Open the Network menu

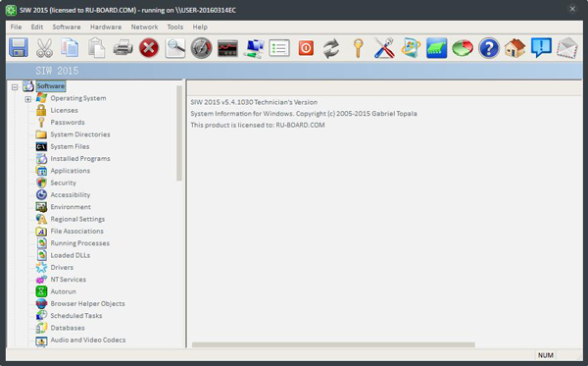click(x=144, y=27)
